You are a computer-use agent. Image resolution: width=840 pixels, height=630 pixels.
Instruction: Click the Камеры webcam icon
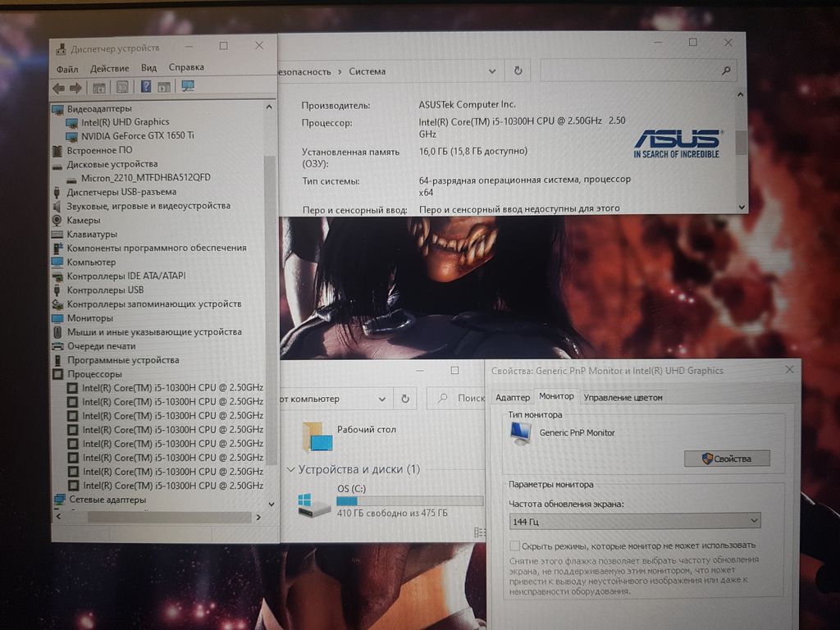click(57, 220)
